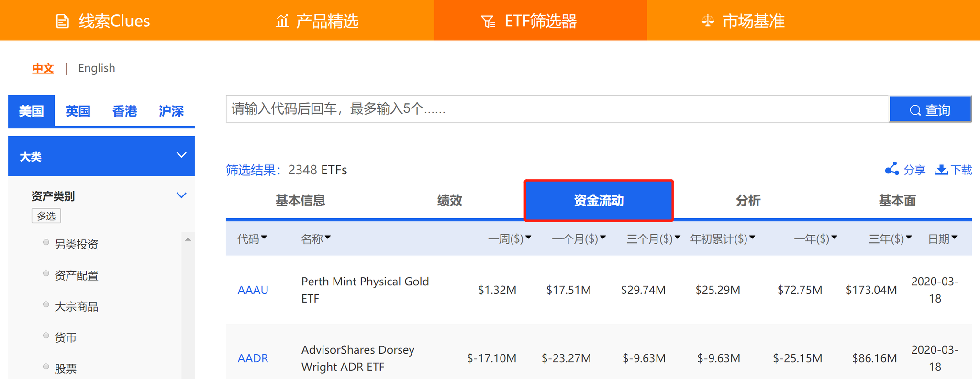Click the sidebar scrollbar up arrow

click(188, 239)
